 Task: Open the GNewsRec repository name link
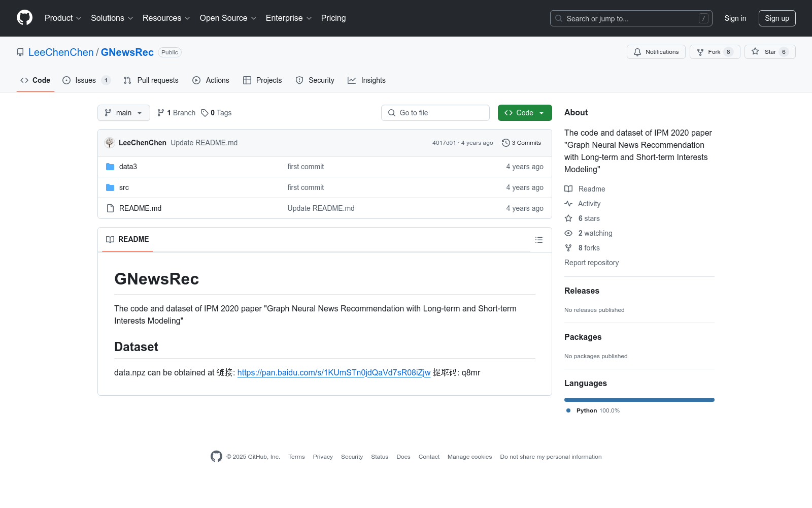click(x=127, y=52)
